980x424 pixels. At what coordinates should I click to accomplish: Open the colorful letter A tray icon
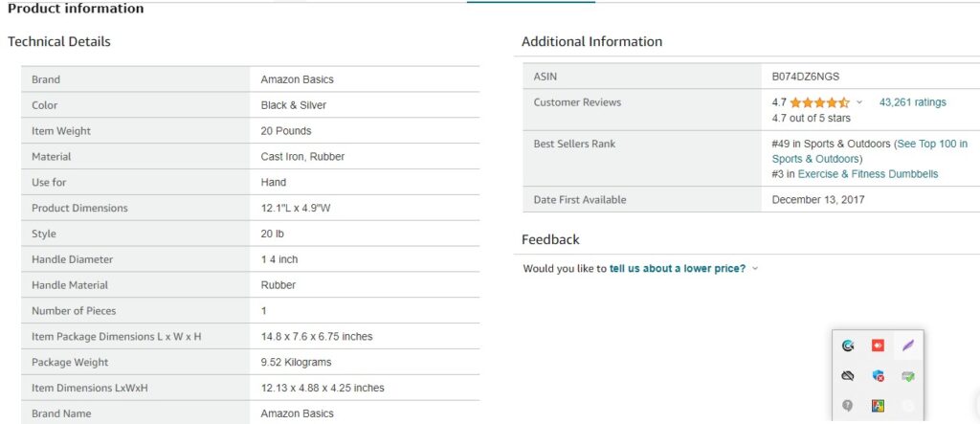tap(879, 407)
